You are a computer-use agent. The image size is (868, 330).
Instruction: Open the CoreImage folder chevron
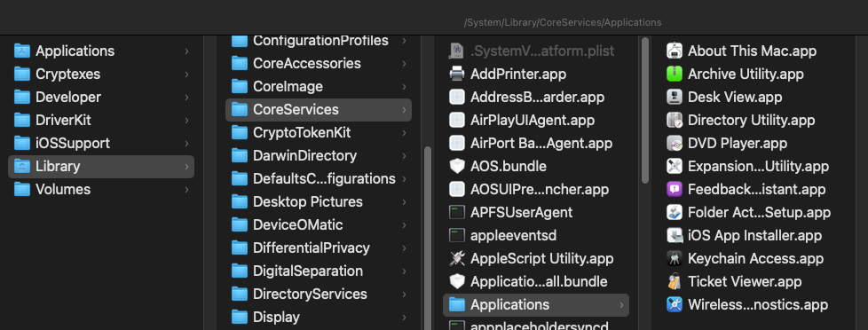pos(405,87)
